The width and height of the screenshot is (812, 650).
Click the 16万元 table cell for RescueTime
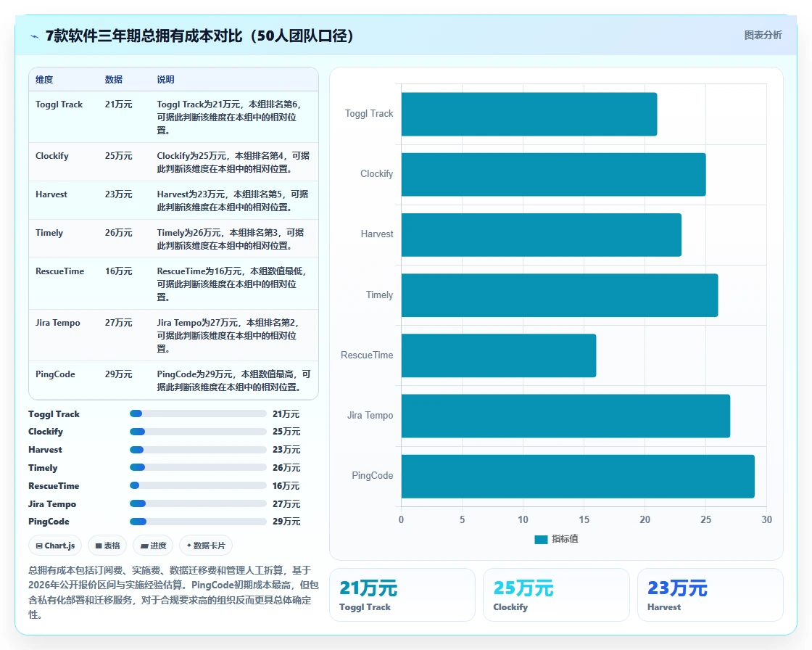pos(119,271)
